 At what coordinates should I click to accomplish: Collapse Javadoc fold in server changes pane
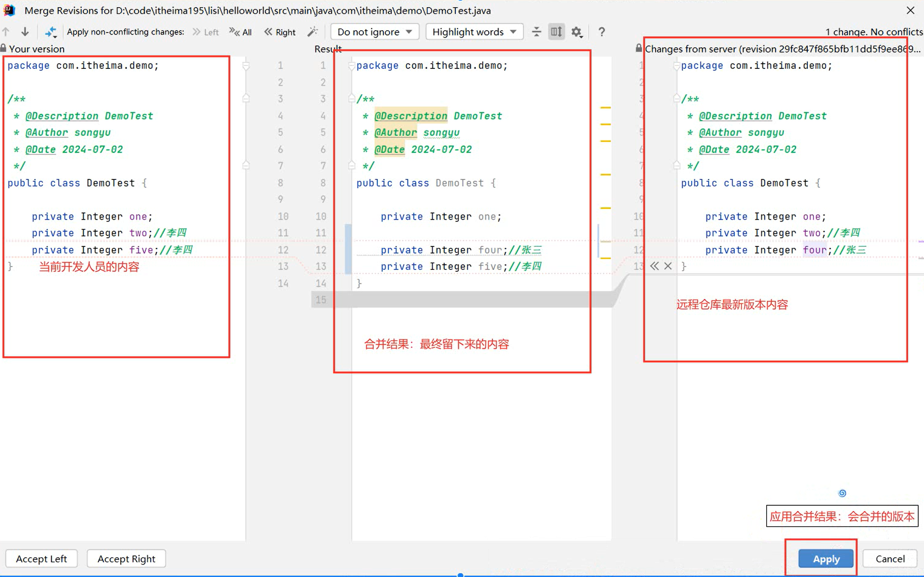tap(676, 99)
